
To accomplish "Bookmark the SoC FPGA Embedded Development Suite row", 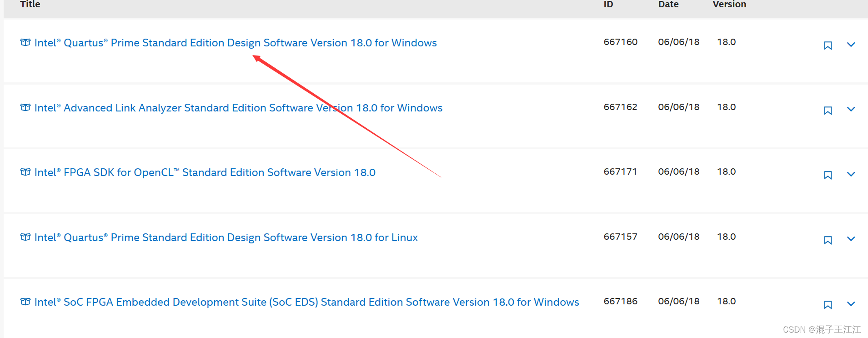I will tap(828, 305).
